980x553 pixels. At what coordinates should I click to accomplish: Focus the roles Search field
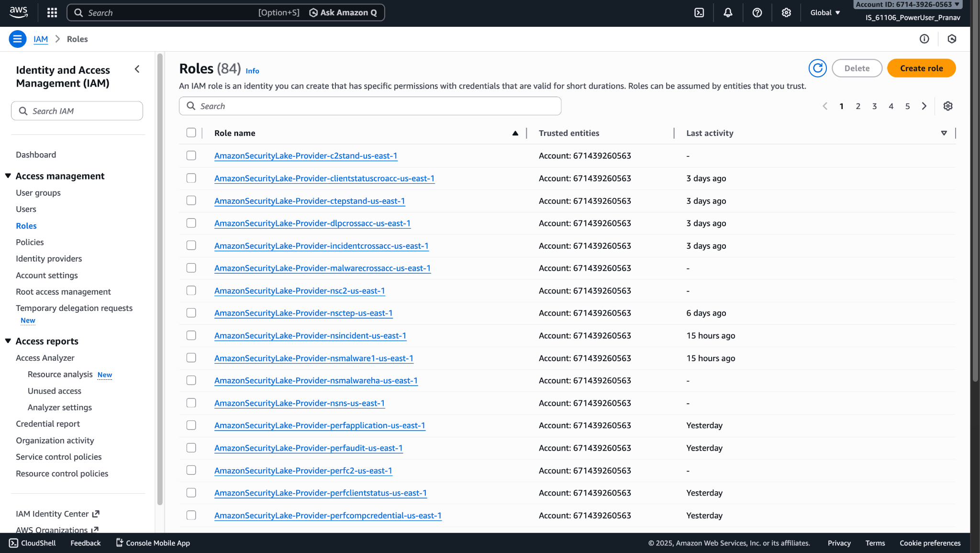pos(370,106)
